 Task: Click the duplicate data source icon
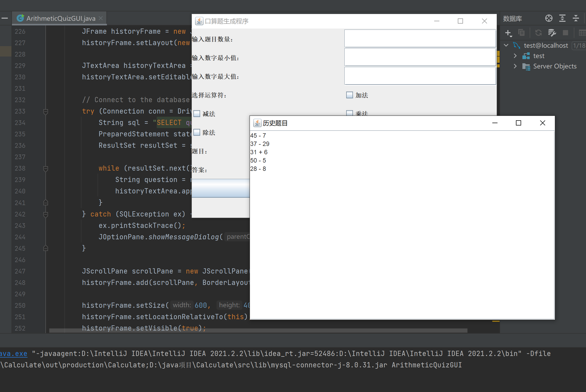pos(521,33)
